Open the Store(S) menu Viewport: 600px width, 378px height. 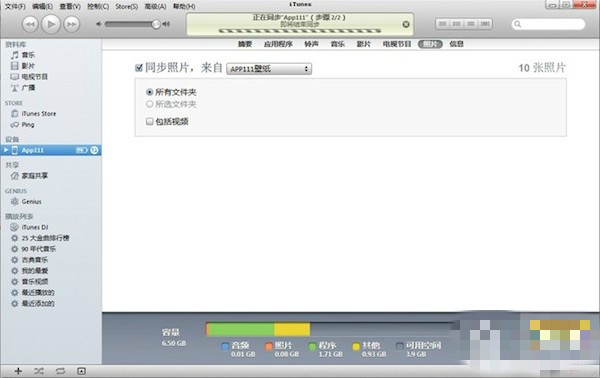point(127,7)
